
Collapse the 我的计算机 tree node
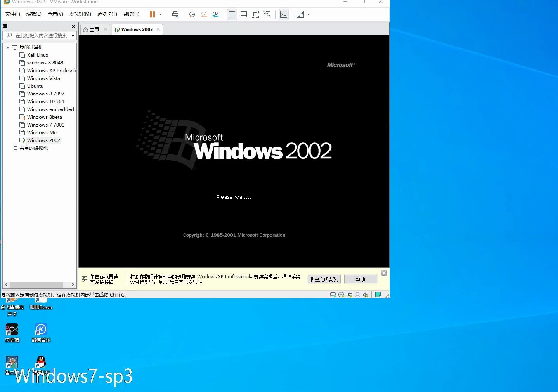7,47
